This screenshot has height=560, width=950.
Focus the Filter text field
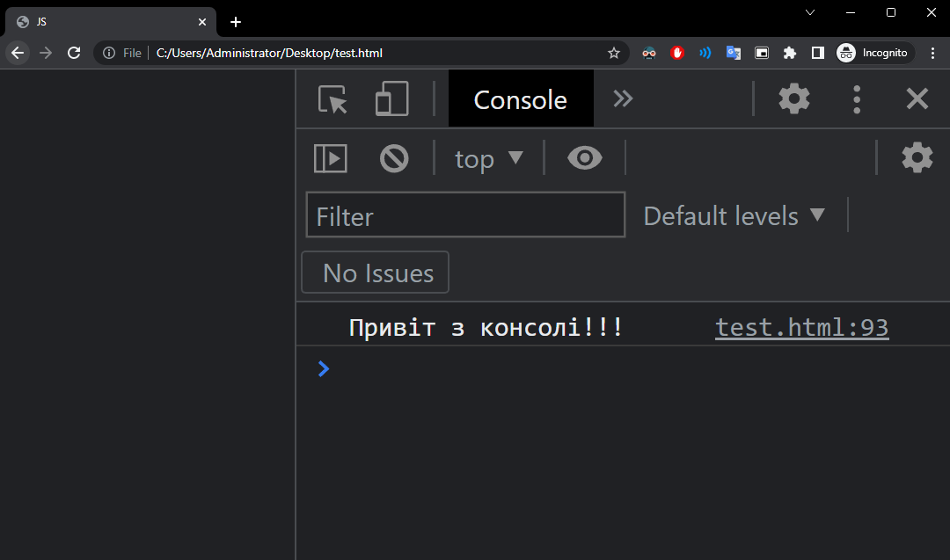point(465,215)
